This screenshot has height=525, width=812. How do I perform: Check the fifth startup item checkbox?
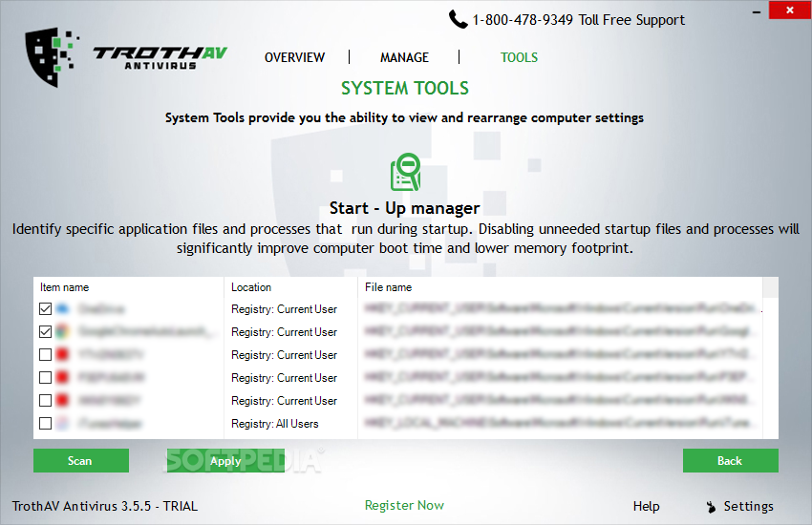click(46, 400)
